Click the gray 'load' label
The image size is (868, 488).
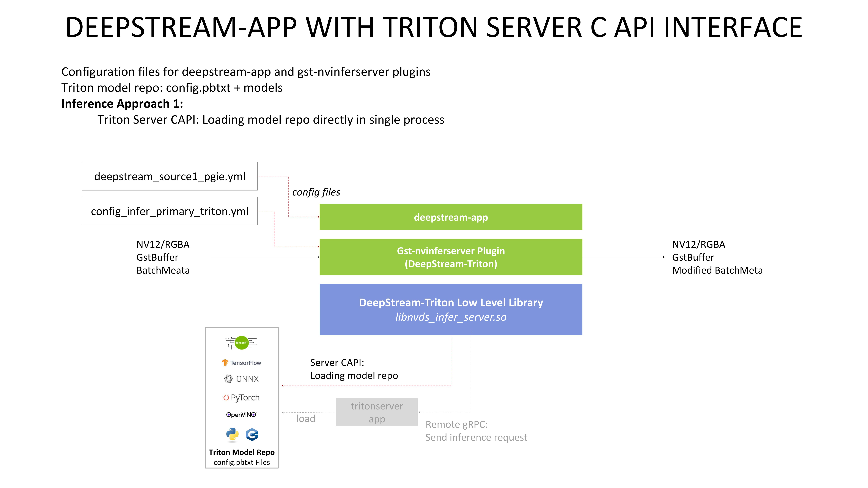[306, 419]
